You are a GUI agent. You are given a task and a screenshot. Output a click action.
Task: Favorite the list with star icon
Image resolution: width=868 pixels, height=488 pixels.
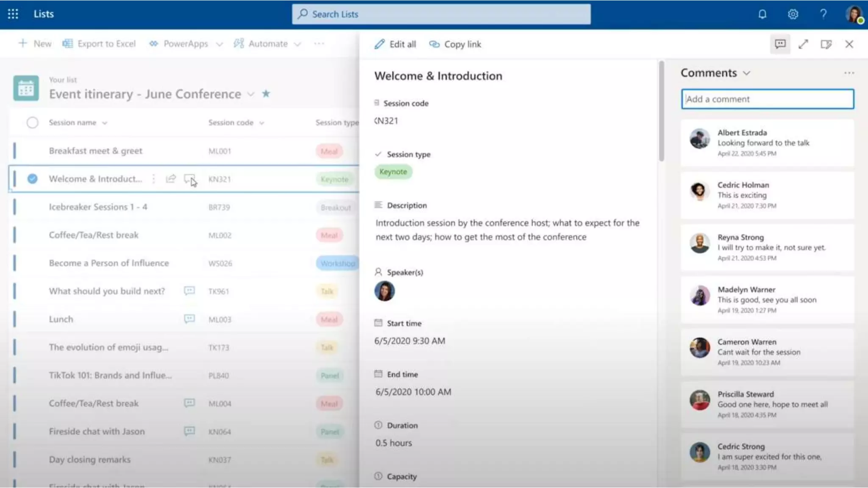(266, 94)
